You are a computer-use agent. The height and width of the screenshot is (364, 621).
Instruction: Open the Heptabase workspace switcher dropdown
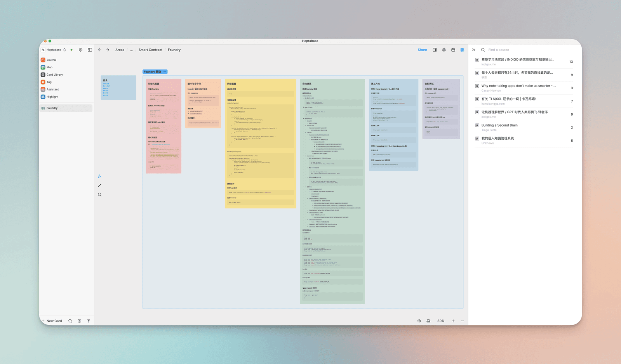tap(54, 50)
